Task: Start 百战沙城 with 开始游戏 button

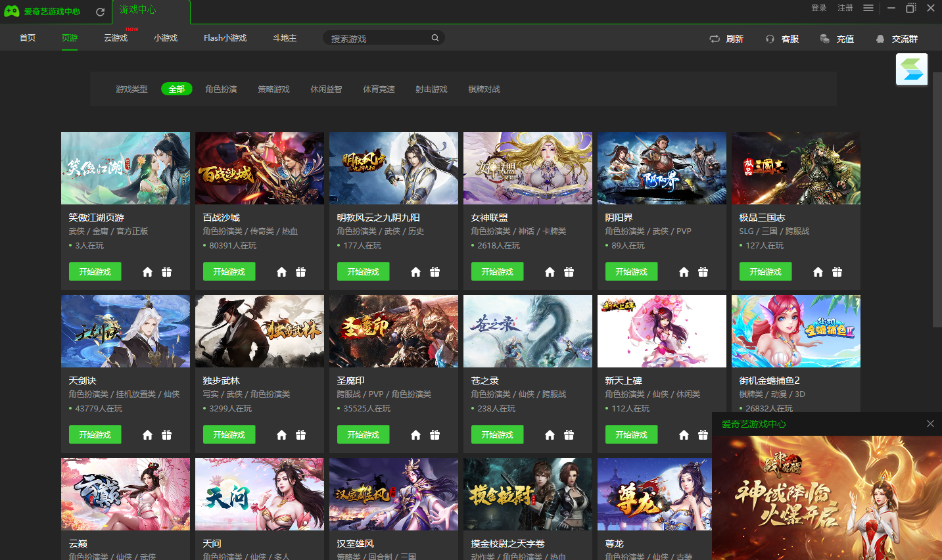Action: pyautogui.click(x=229, y=271)
